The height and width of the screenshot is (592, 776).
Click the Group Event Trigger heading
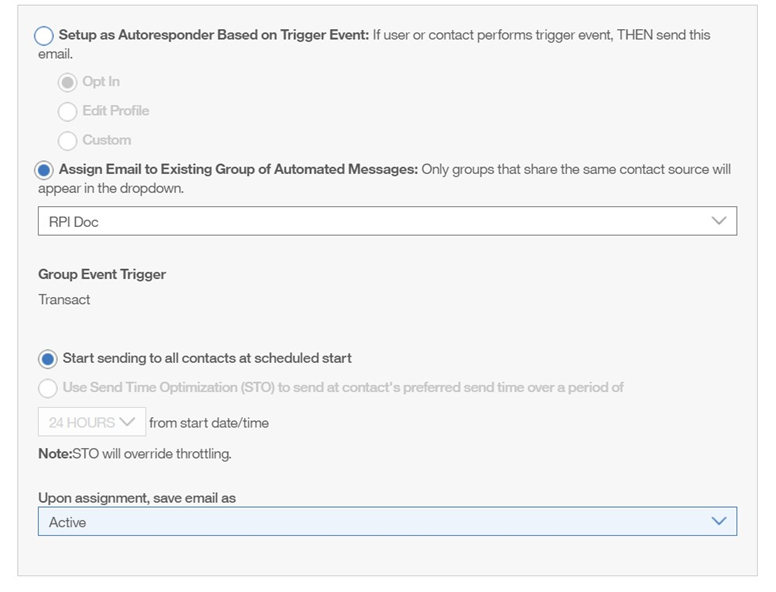(x=102, y=274)
